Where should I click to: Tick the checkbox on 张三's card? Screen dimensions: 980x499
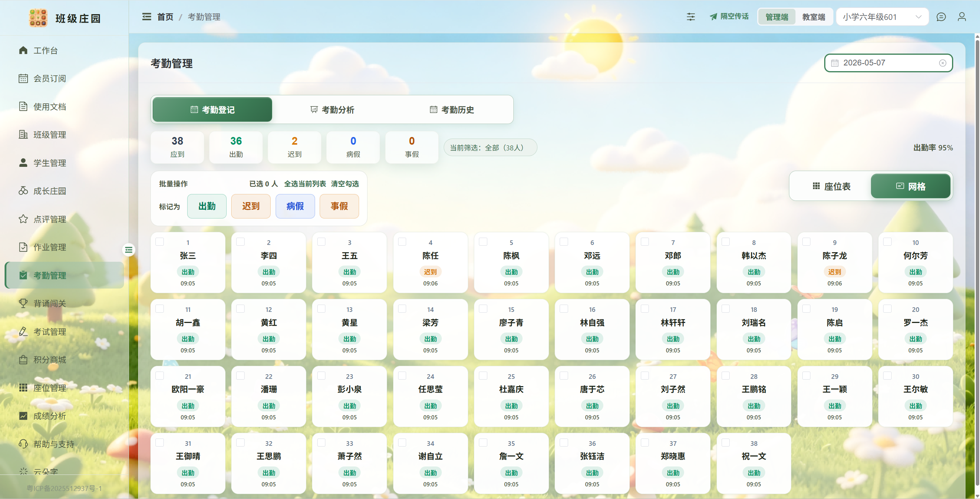pyautogui.click(x=160, y=242)
